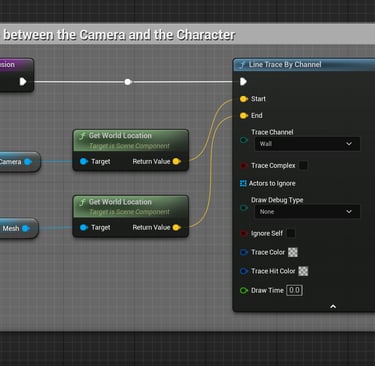The height and width of the screenshot is (366, 375).
Task: Open the Trace Hit Color swatch
Action: 303,271
